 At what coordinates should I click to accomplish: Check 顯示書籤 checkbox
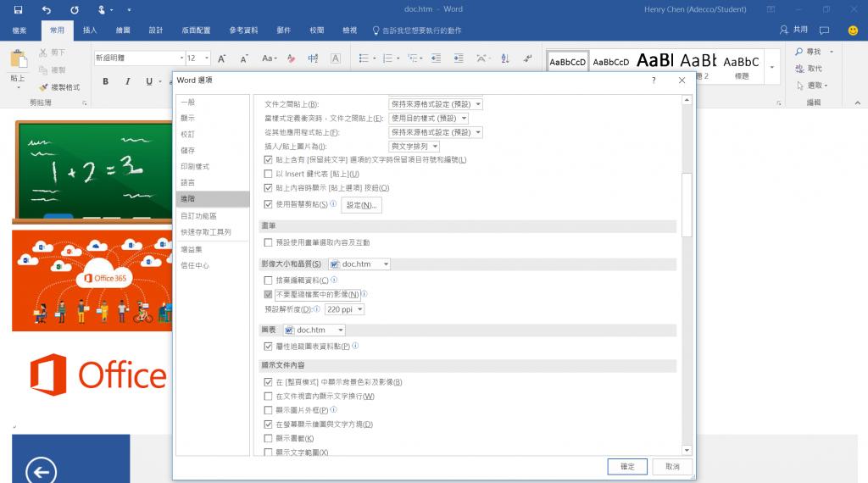coord(268,439)
